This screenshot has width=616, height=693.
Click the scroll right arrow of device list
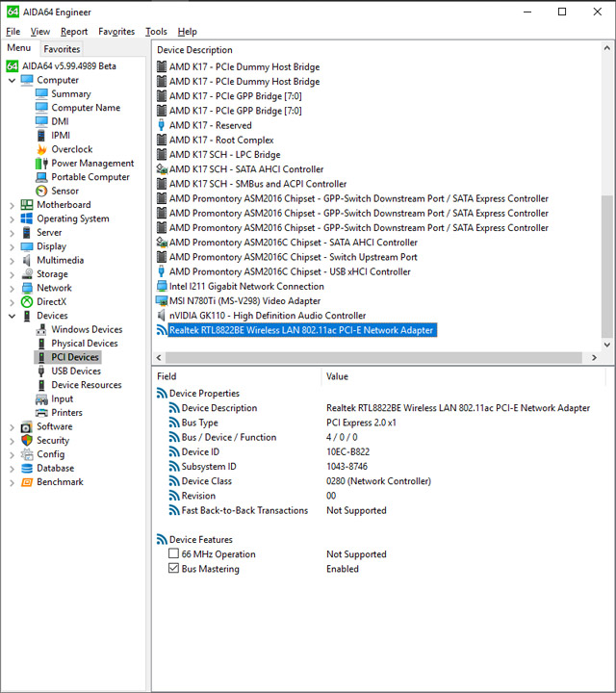(594, 357)
